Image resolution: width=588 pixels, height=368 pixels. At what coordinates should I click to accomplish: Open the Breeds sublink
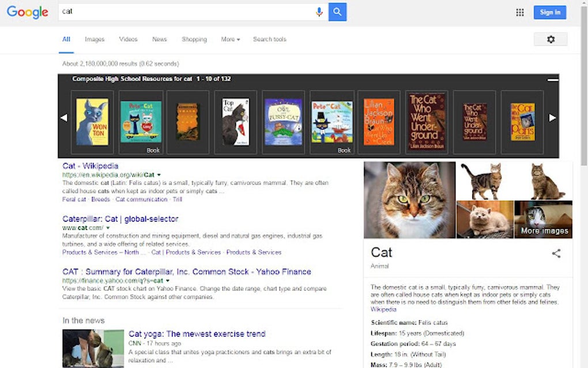coord(100,199)
